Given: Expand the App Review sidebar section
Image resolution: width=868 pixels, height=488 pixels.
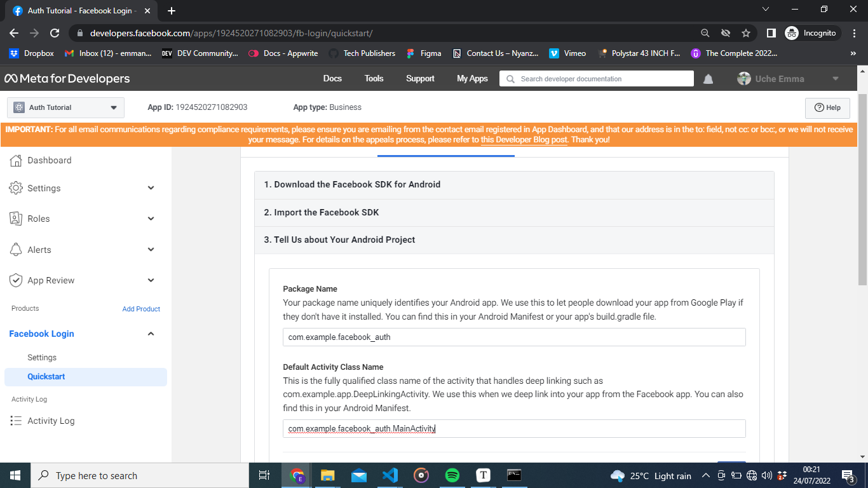Looking at the screenshot, I should click(x=83, y=280).
